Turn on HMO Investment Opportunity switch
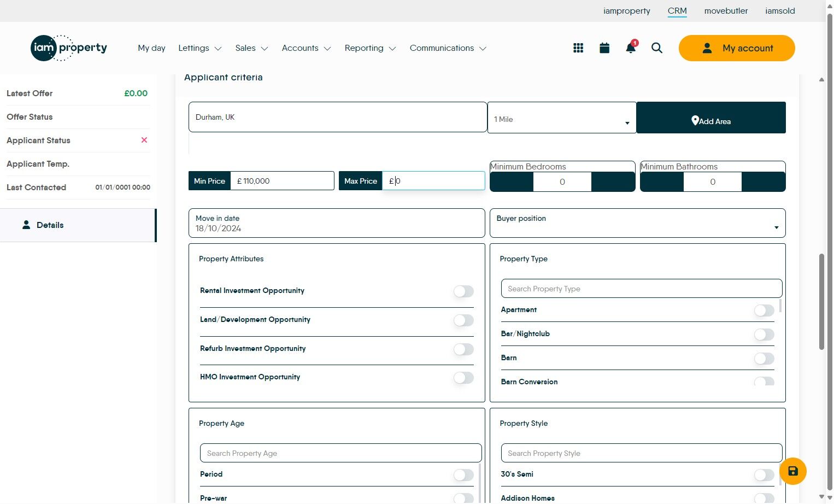 click(463, 378)
